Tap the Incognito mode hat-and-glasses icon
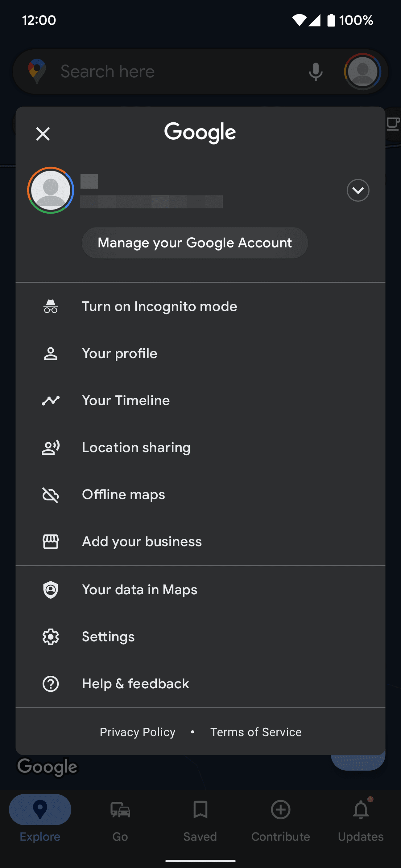 point(51,306)
